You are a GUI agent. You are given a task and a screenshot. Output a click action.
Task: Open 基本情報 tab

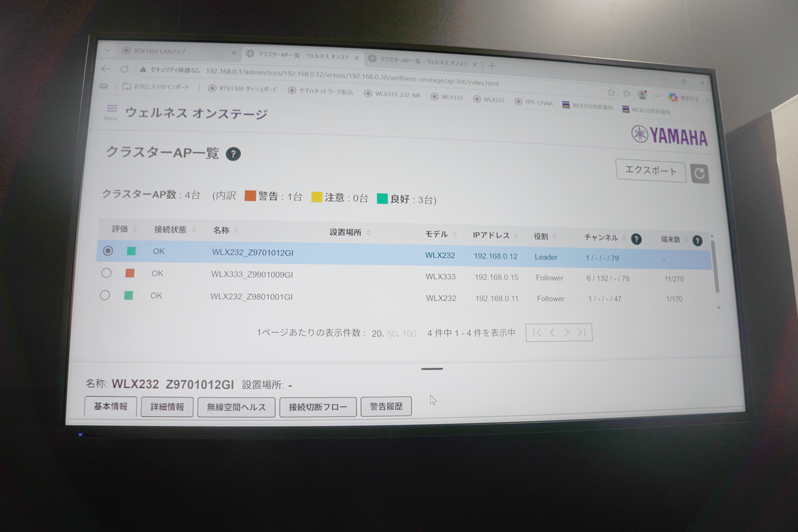point(110,406)
